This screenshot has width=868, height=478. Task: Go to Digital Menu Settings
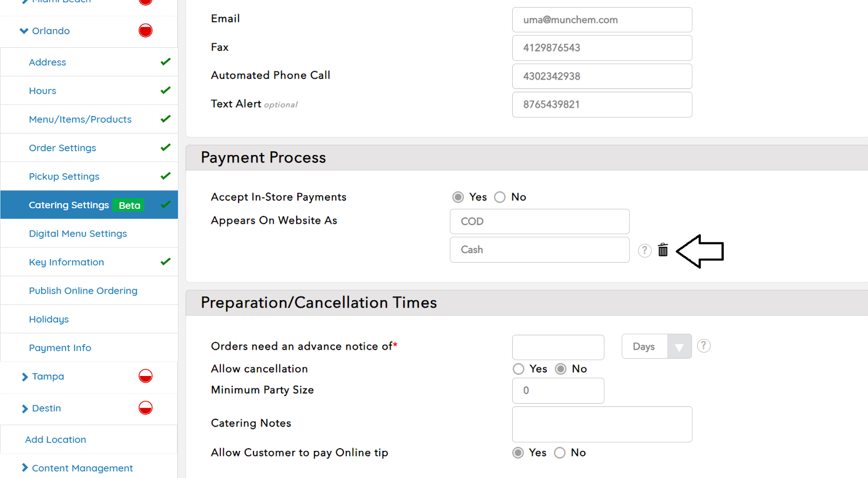(x=78, y=233)
